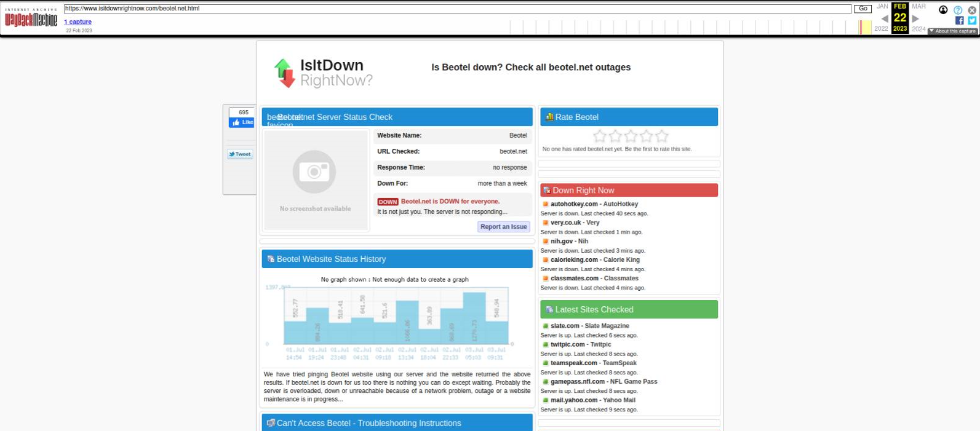This screenshot has height=431, width=980.
Task: Click the green status icon beside teamspeak.com
Action: coord(545,363)
